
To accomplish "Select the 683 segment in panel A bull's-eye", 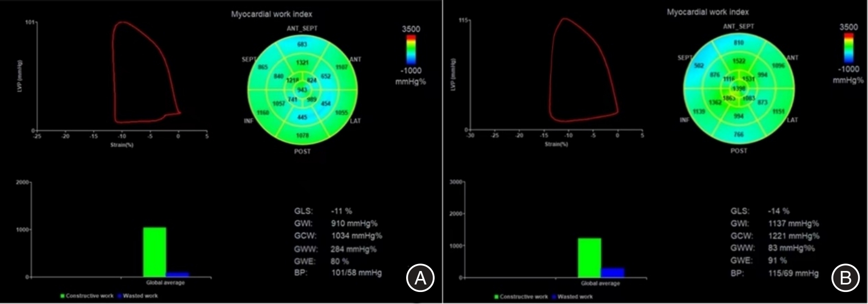I will point(302,45).
